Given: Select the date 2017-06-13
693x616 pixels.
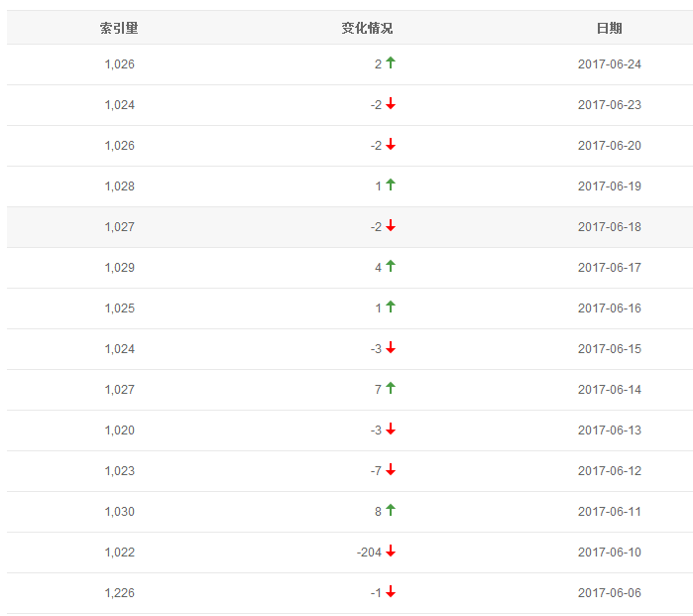Looking at the screenshot, I should coord(610,431).
